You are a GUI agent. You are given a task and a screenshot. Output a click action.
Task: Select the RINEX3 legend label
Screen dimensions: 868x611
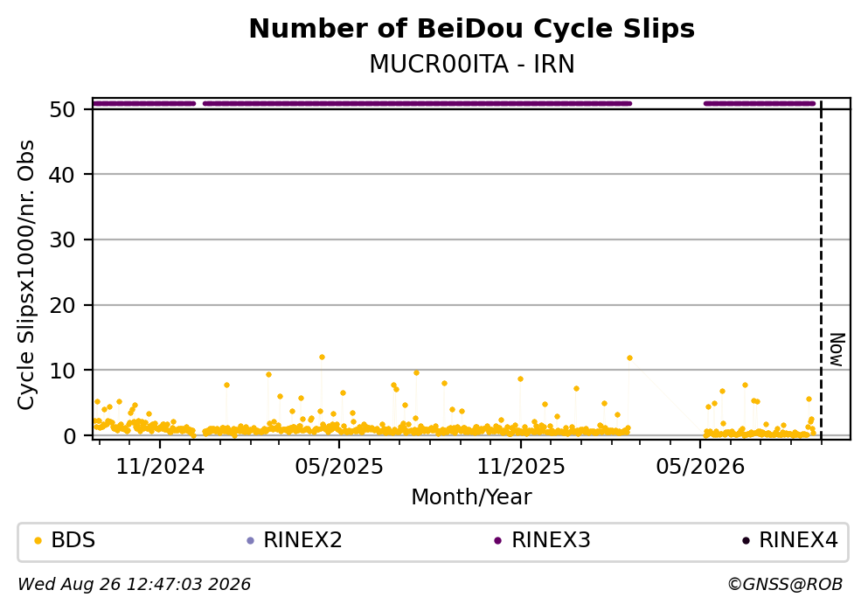551,540
